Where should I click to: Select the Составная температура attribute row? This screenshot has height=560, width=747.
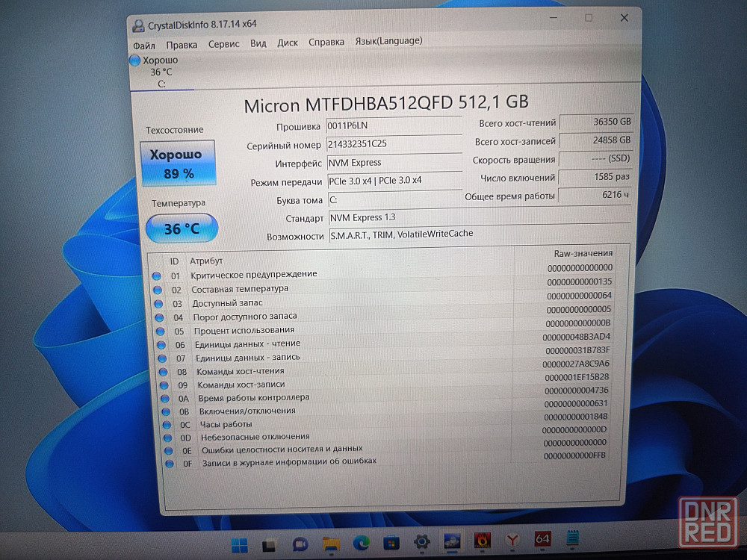coord(382,286)
